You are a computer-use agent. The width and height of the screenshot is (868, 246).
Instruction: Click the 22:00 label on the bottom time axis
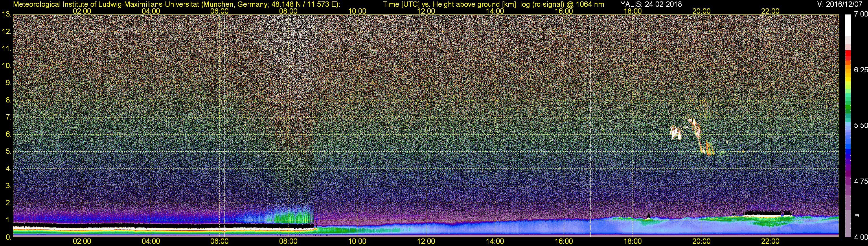coord(770,242)
